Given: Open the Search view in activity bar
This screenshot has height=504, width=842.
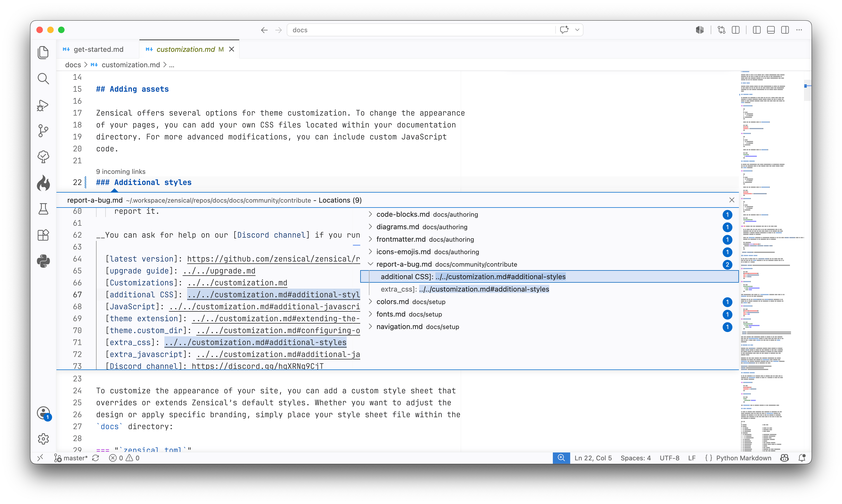Looking at the screenshot, I should coord(43,78).
